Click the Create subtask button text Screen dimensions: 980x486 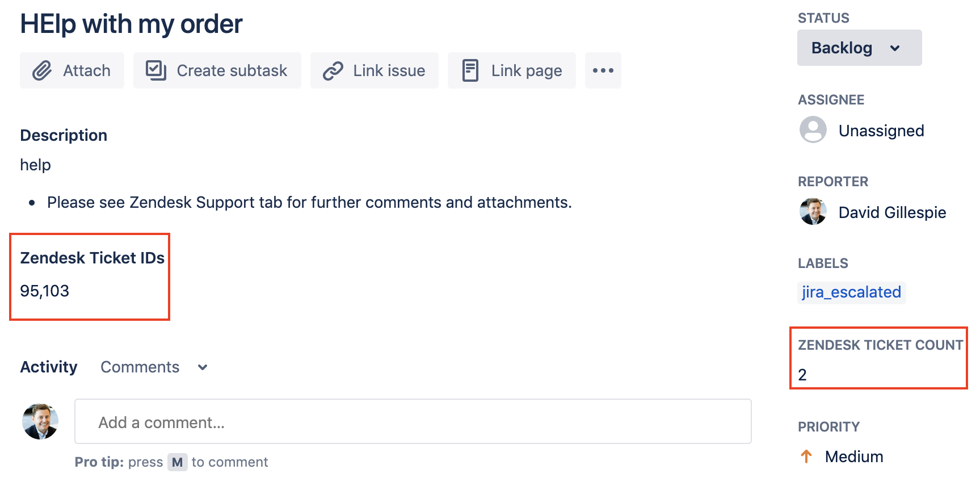232,70
